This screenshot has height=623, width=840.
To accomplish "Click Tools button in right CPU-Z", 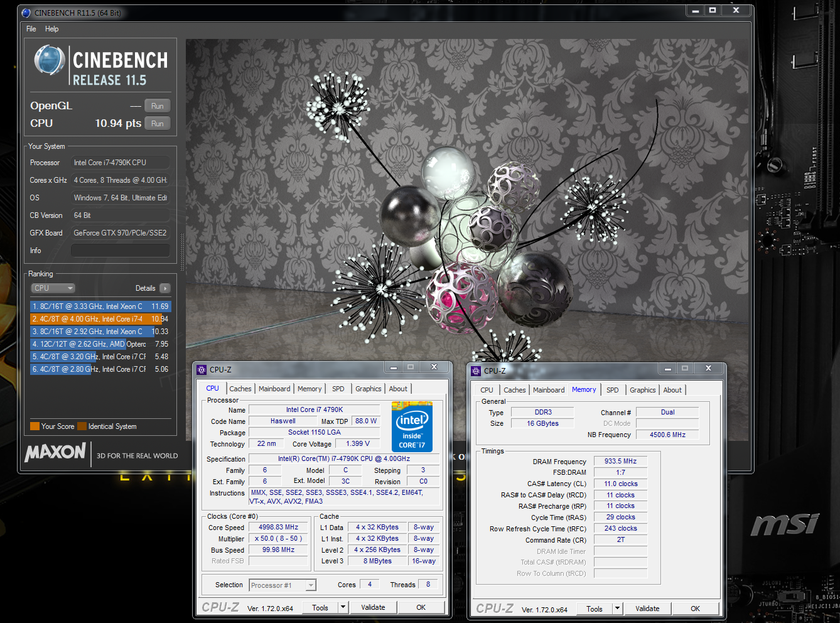I will 595,609.
